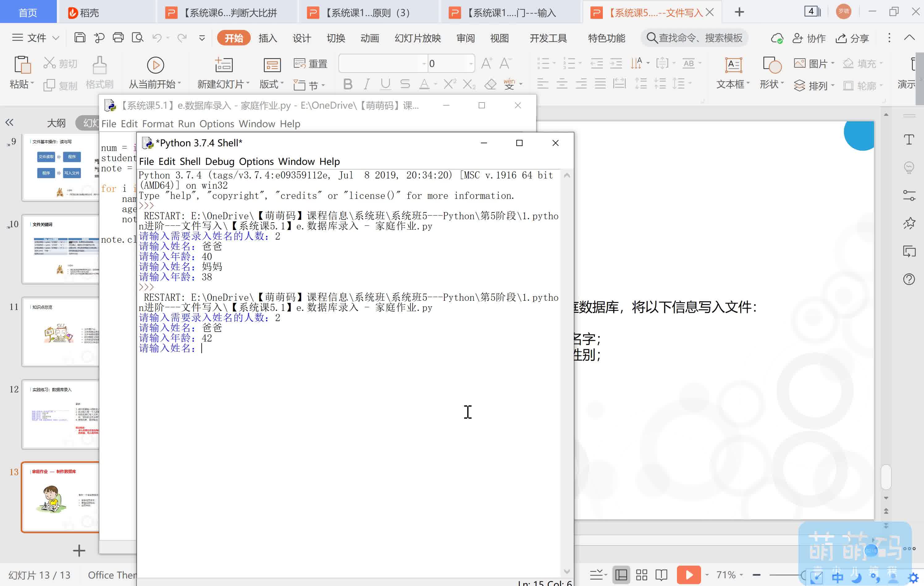The width and height of the screenshot is (924, 586).
Task: Switch to slide sorter grid view
Action: click(642, 575)
